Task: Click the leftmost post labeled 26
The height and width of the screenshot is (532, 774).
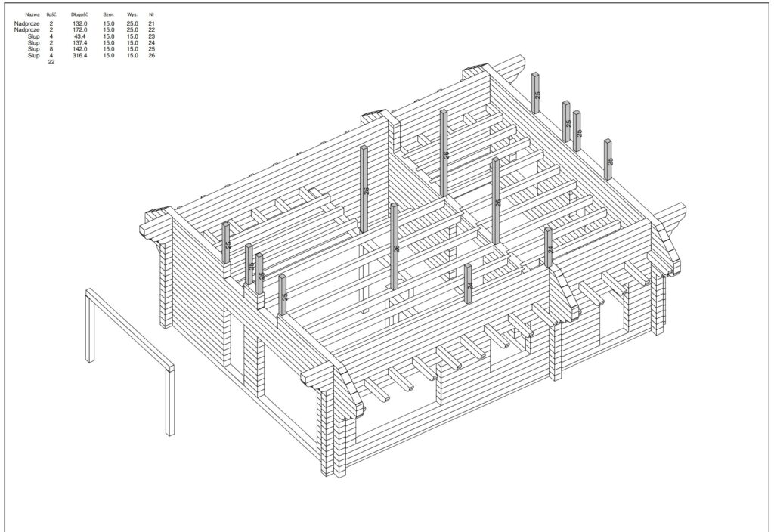Action: coord(365,189)
